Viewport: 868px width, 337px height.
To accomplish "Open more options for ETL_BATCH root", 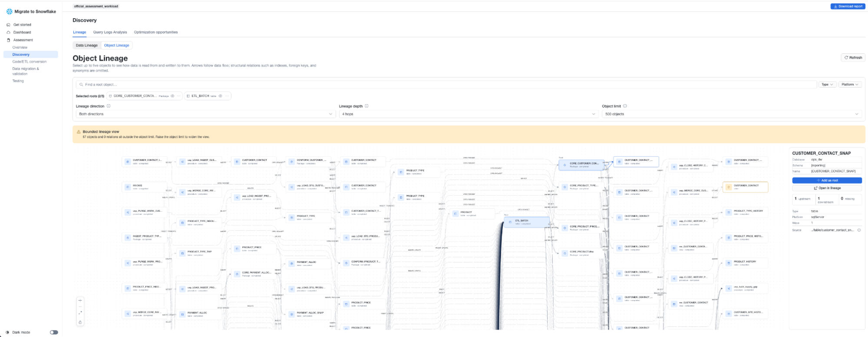I will click(x=227, y=96).
